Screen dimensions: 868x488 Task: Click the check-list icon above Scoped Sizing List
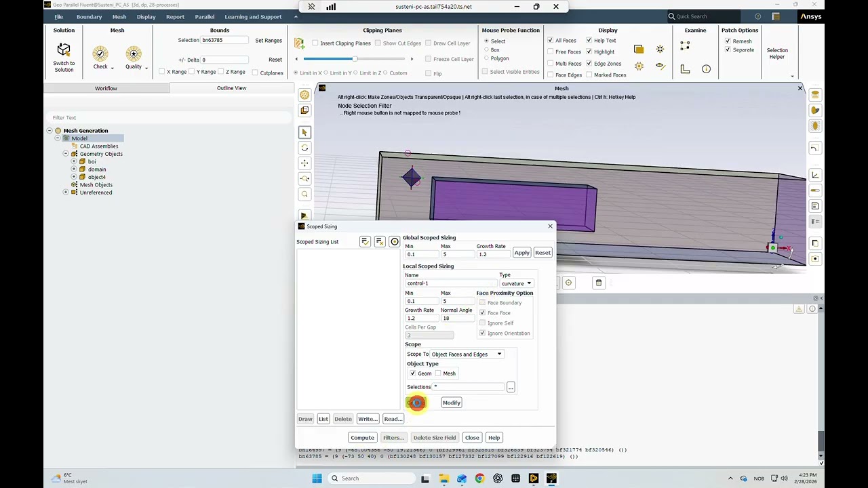pos(365,241)
